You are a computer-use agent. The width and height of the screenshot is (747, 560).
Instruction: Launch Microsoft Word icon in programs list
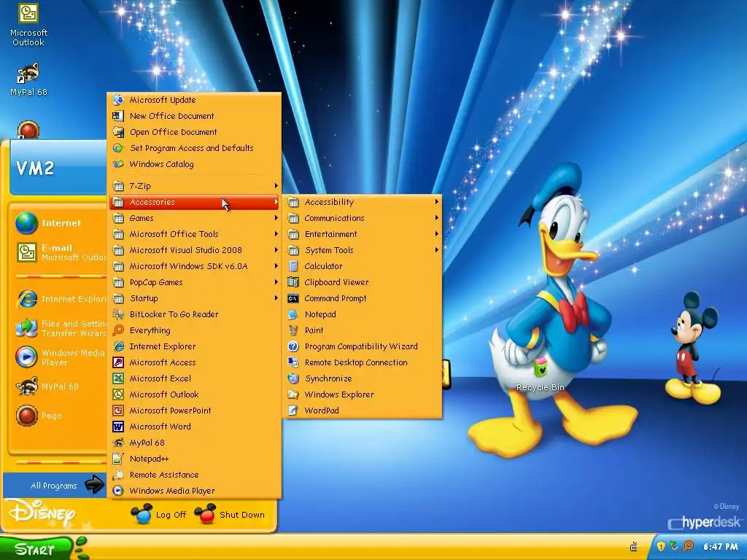[x=118, y=427]
